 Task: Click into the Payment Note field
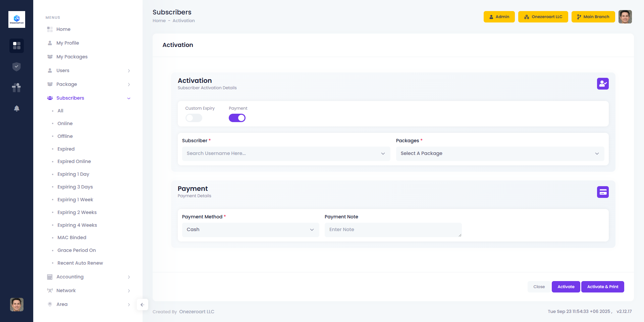pyautogui.click(x=393, y=230)
